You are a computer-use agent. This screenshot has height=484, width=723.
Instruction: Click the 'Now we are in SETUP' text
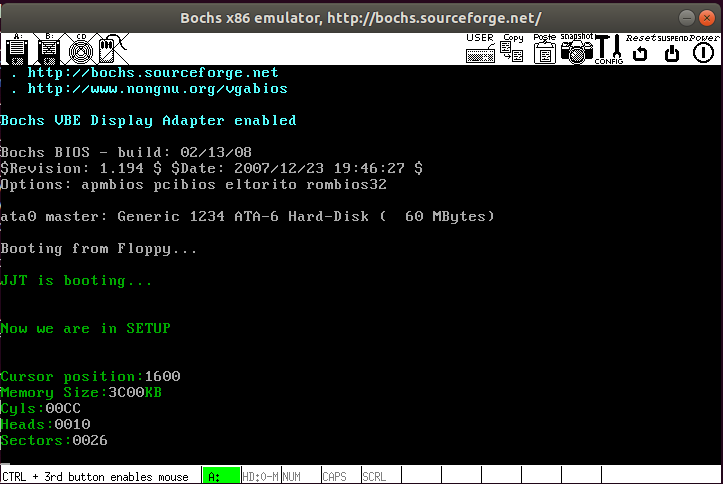tap(86, 328)
